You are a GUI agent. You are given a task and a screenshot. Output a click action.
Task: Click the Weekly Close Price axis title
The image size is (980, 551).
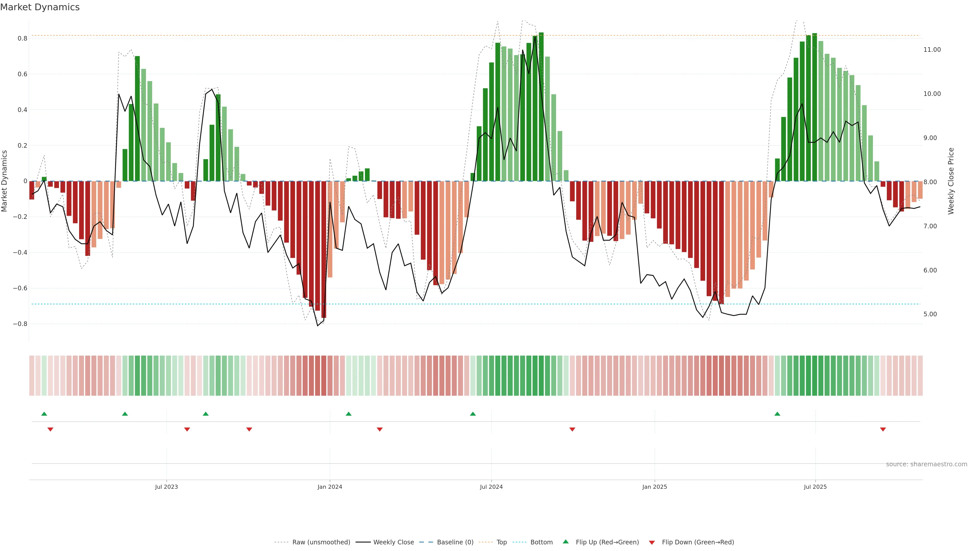(951, 181)
